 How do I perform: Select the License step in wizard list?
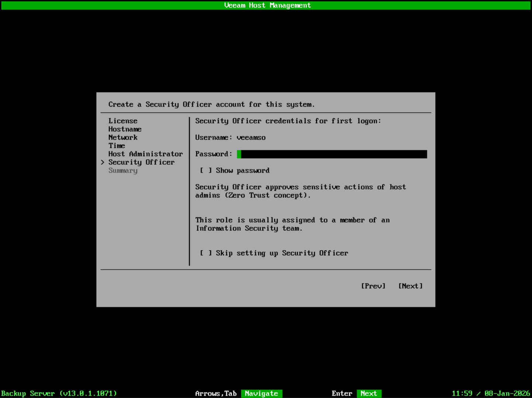(123, 121)
